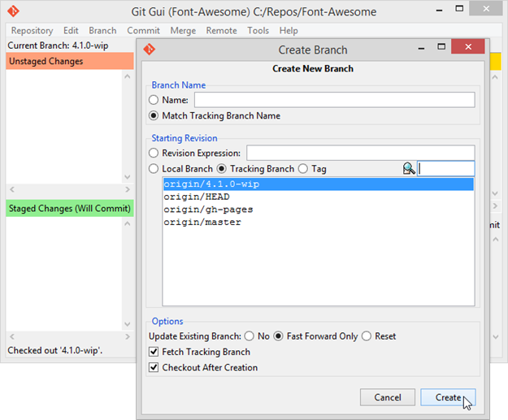508x420 pixels.
Task: Click right arrow of Staged Changes horizontal scrollbar
Action: 128,337
